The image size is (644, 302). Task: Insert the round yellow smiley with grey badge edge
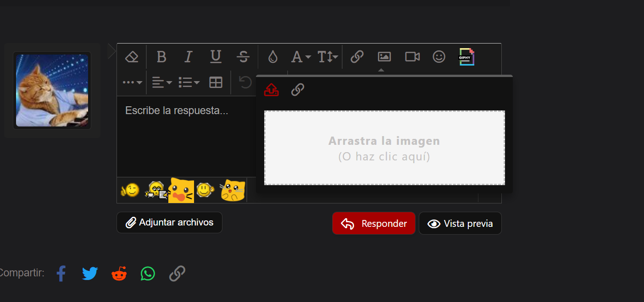click(205, 190)
